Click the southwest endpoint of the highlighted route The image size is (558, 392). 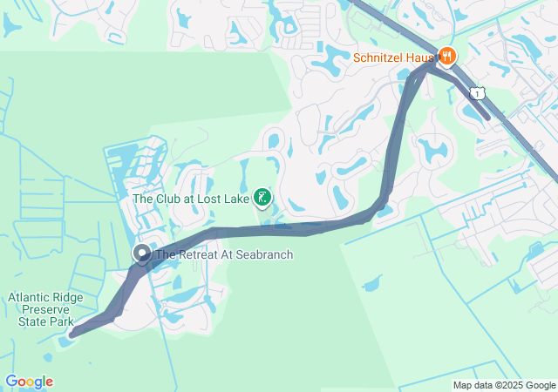coord(72,335)
